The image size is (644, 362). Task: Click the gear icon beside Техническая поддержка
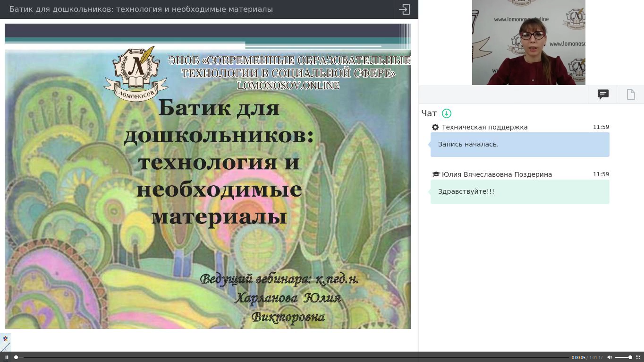pyautogui.click(x=435, y=127)
